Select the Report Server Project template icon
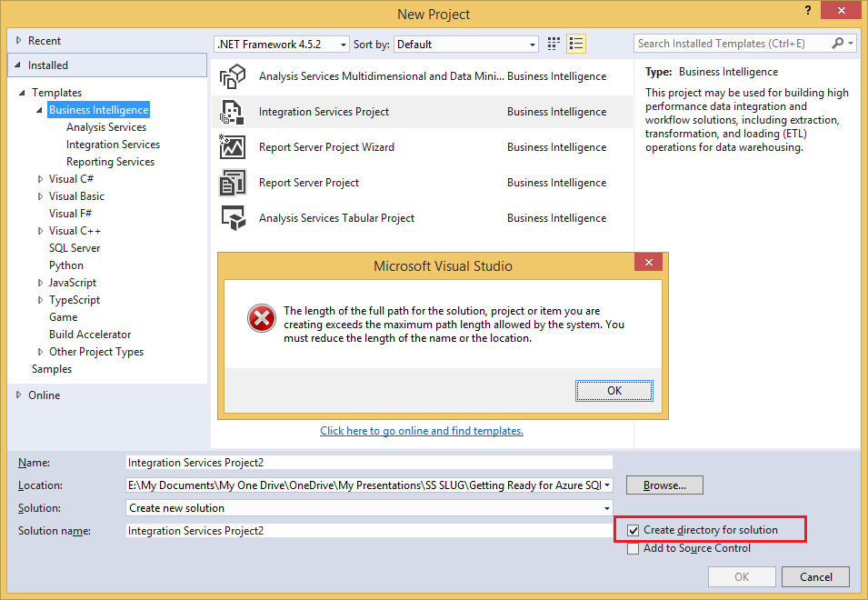 pos(233,182)
